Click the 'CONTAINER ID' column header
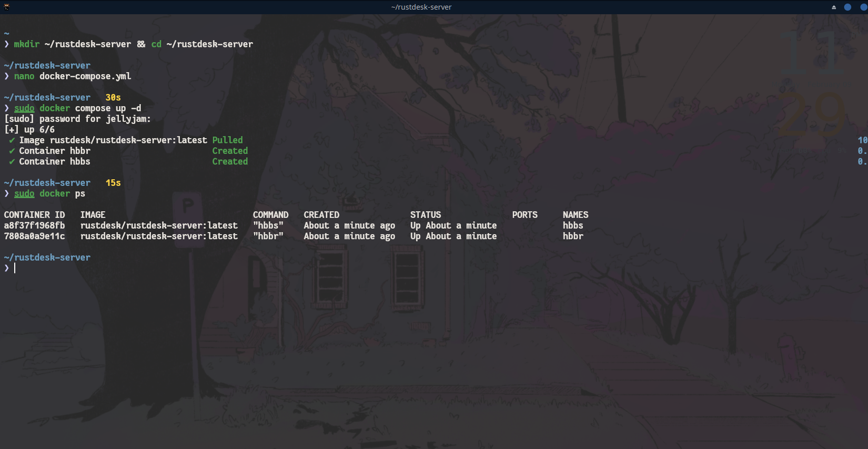Screen dimensions: 868x449 coord(35,215)
